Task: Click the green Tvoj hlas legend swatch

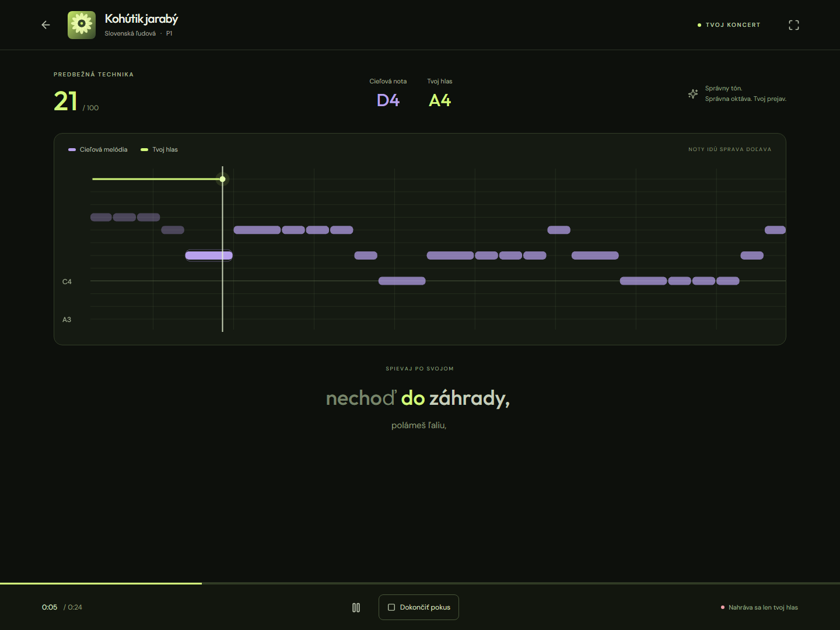Action: click(x=145, y=150)
